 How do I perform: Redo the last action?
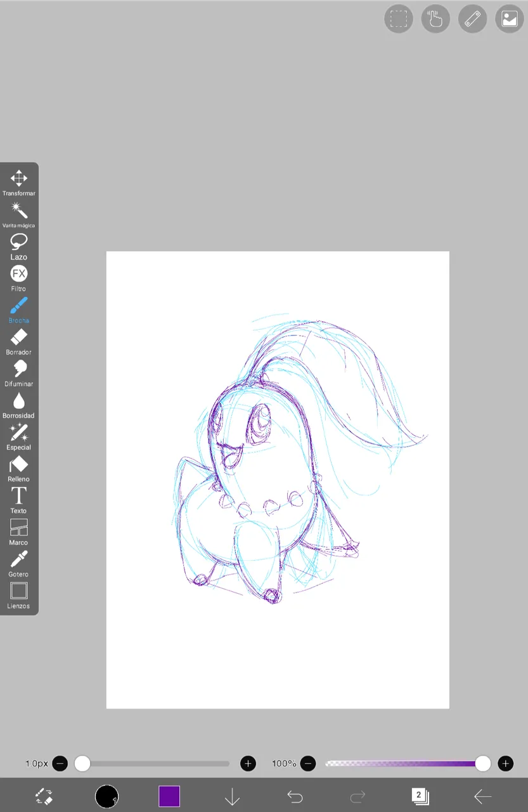[x=357, y=796]
